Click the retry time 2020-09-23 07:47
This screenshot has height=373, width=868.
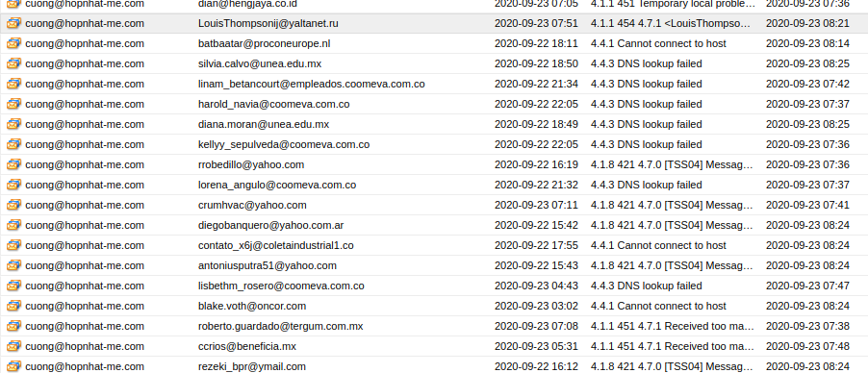(807, 286)
